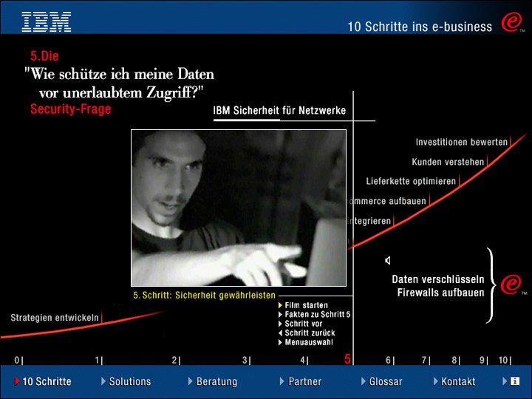Click the speaker volume icon
532x399 pixels.
pyautogui.click(x=388, y=260)
